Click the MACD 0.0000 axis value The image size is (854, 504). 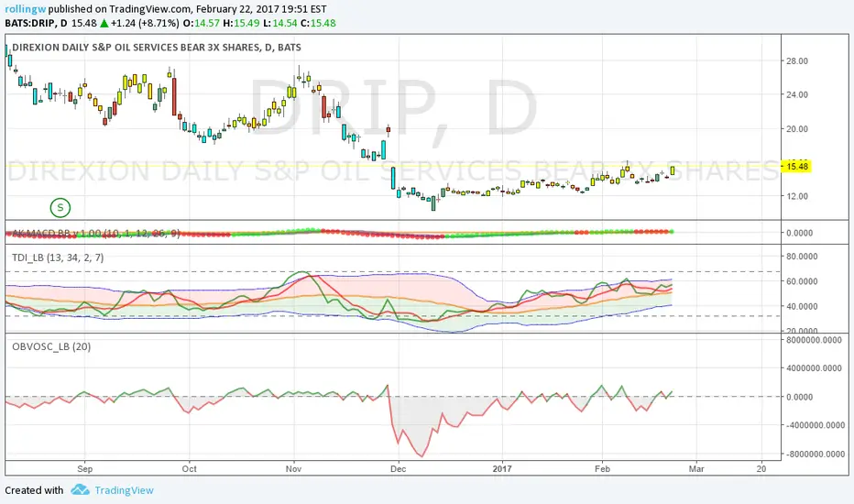click(800, 233)
